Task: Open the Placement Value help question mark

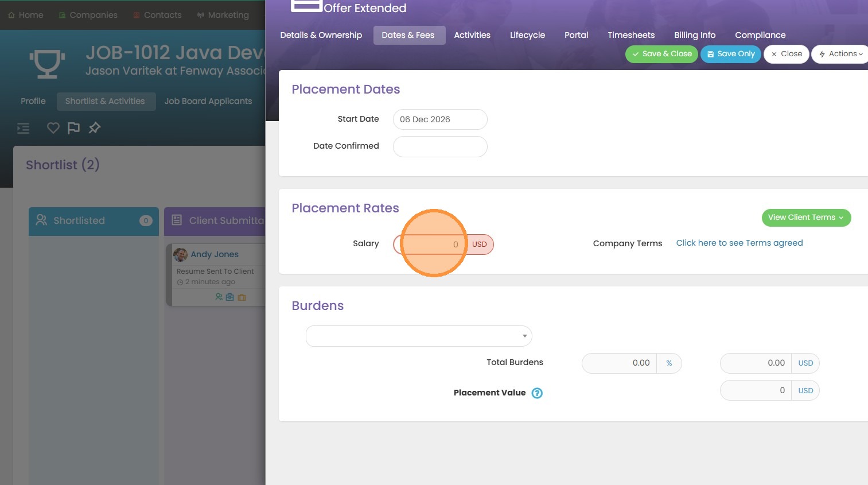Action: pos(537,393)
